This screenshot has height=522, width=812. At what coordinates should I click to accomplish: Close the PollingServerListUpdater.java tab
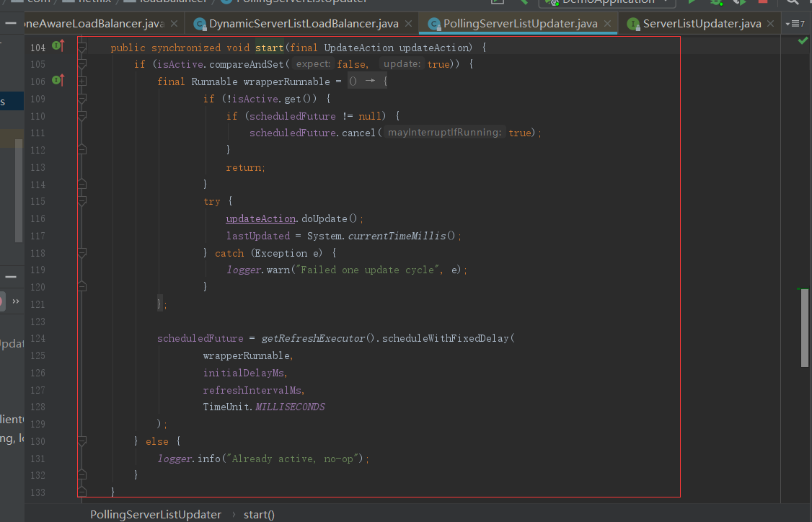point(607,24)
